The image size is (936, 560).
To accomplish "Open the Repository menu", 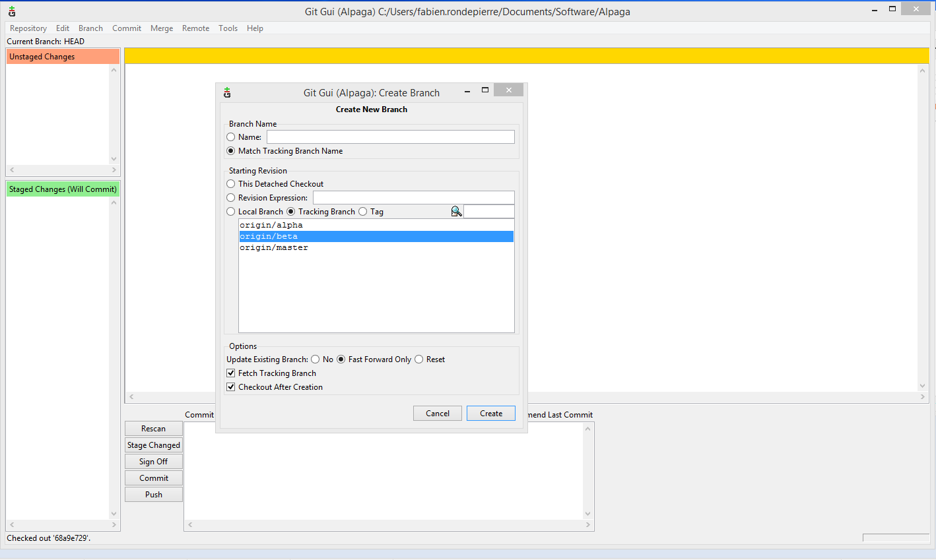I will [x=28, y=28].
